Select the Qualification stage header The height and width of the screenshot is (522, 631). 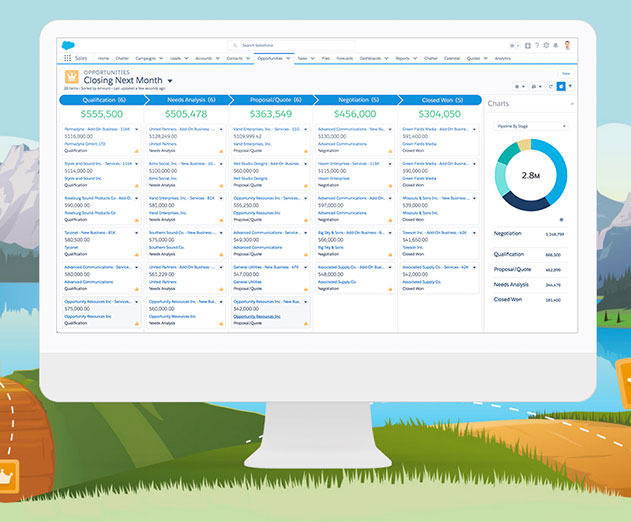point(102,100)
